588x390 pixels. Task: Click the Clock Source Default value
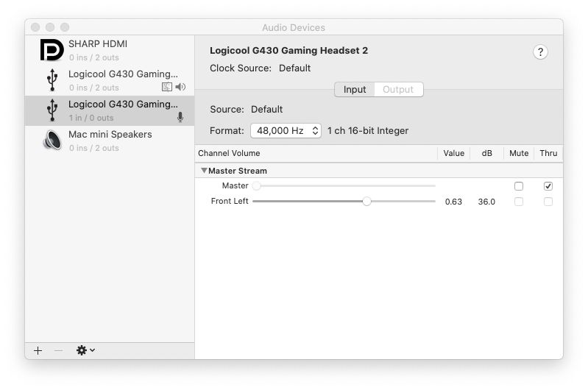click(295, 68)
